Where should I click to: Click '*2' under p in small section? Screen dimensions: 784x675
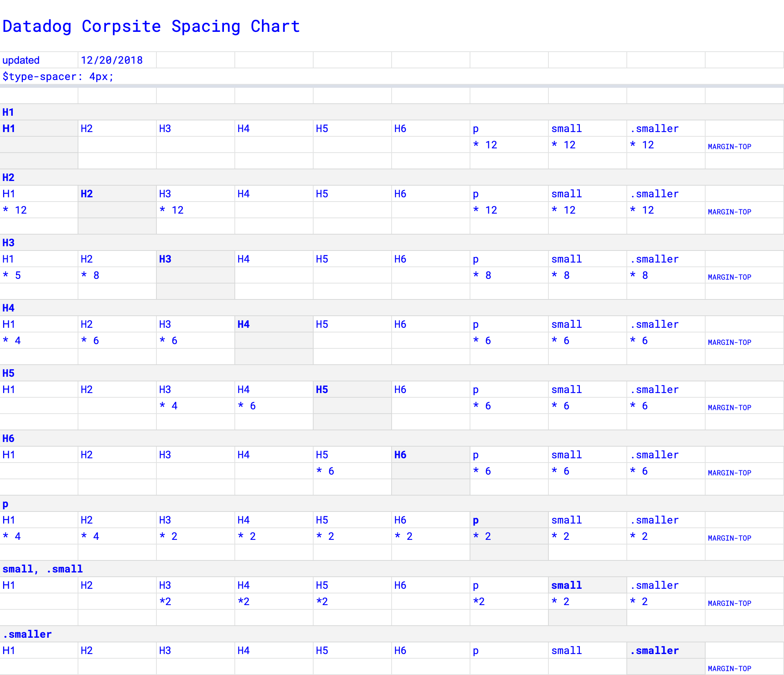(x=509, y=602)
